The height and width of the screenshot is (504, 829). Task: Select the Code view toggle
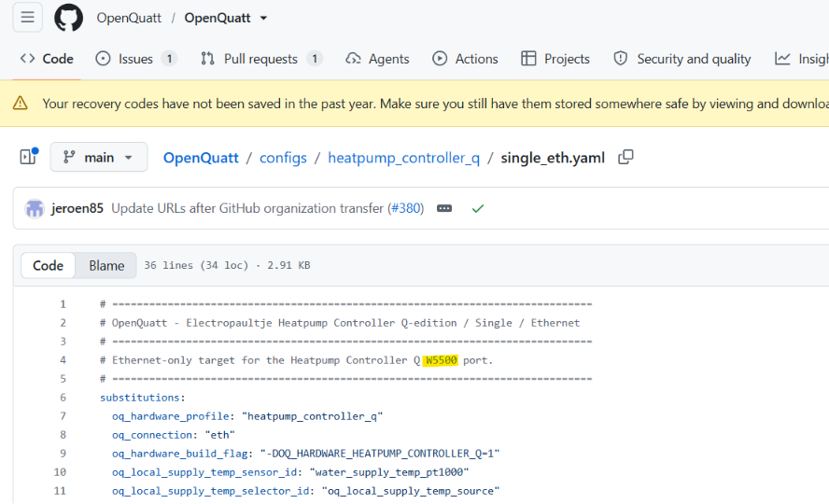click(49, 265)
